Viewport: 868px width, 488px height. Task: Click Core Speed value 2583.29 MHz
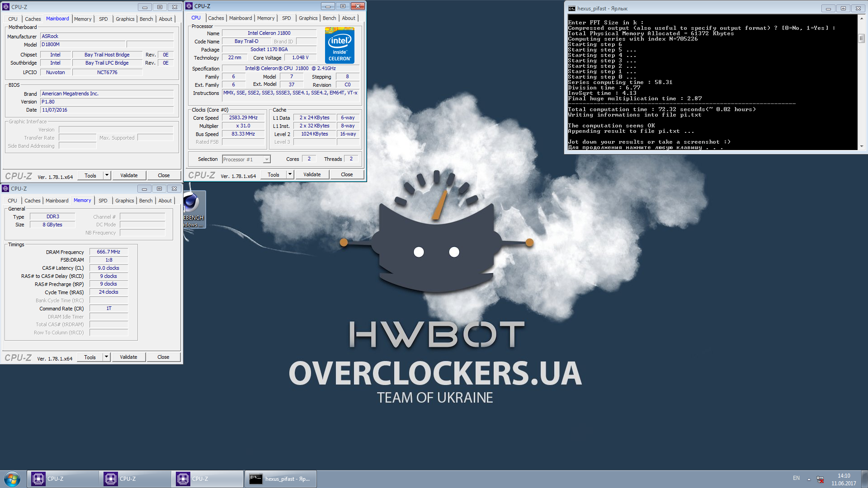[243, 117]
